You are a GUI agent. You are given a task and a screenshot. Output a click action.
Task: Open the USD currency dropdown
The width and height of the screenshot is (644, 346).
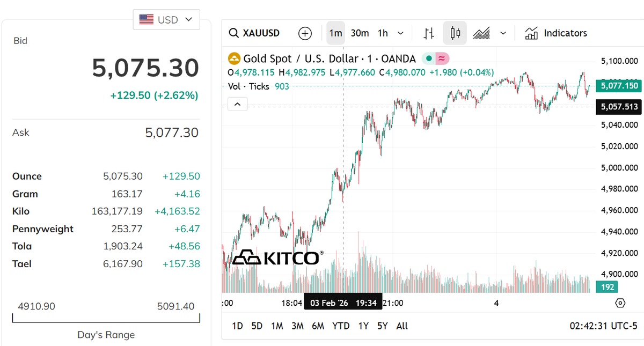(166, 19)
